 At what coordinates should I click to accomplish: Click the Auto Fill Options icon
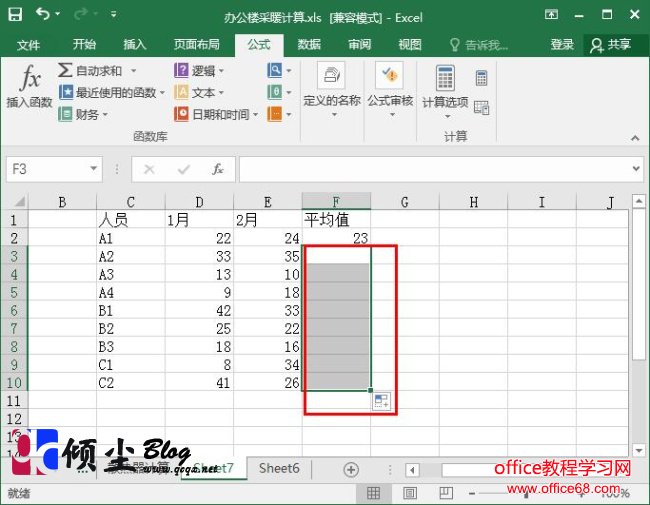pyautogui.click(x=381, y=402)
